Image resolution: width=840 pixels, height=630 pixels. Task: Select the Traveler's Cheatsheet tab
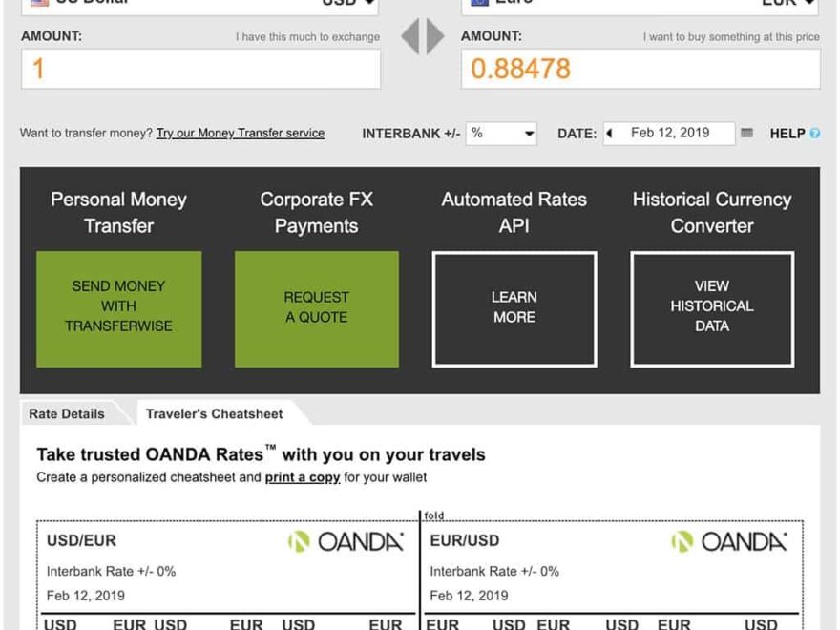(215, 414)
